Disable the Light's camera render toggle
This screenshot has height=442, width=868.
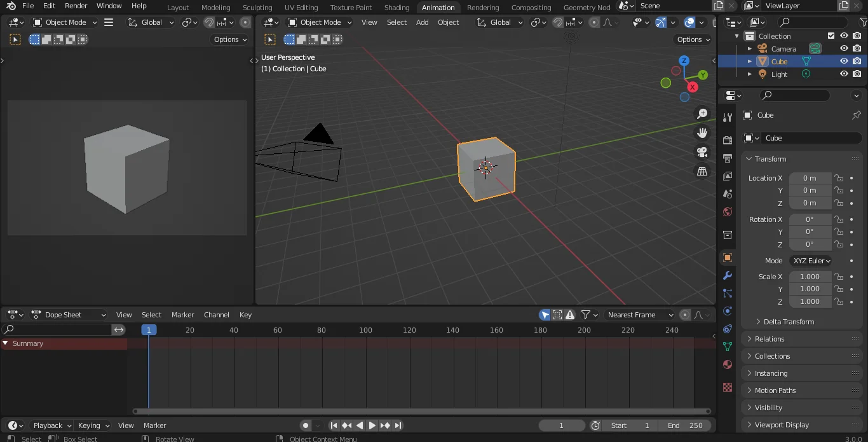pos(857,74)
